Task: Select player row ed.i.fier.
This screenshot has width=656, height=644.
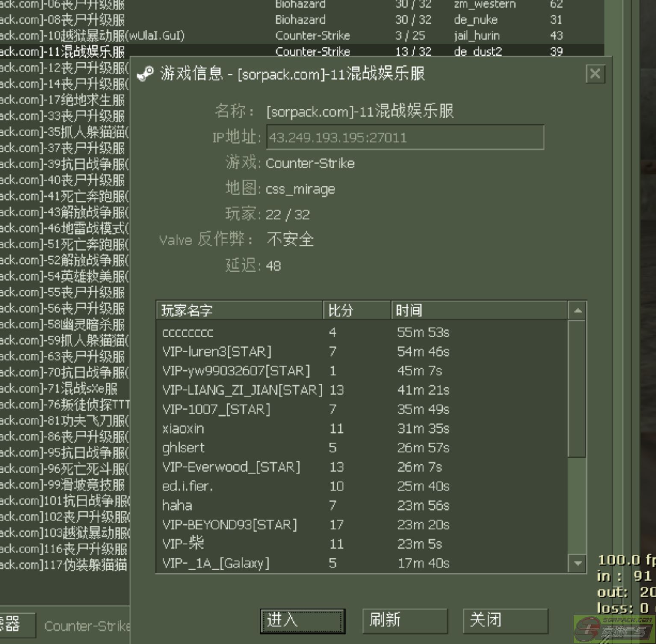Action: pos(362,486)
